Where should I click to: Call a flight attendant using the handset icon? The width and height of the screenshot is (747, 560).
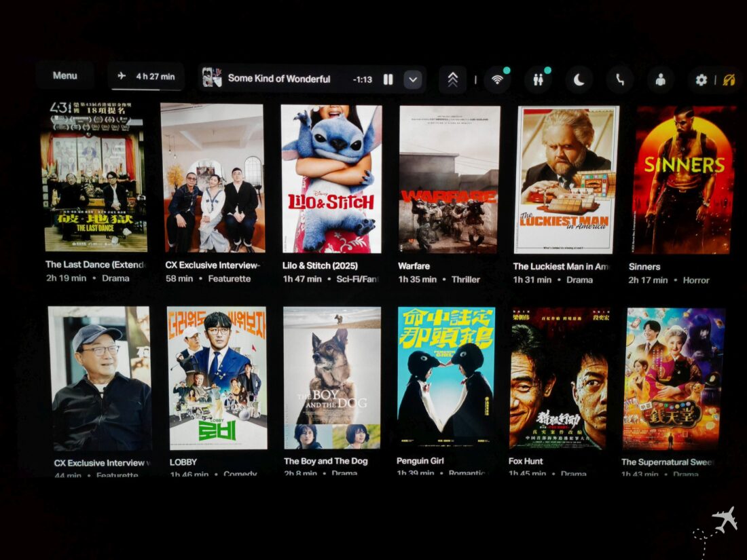coord(619,79)
